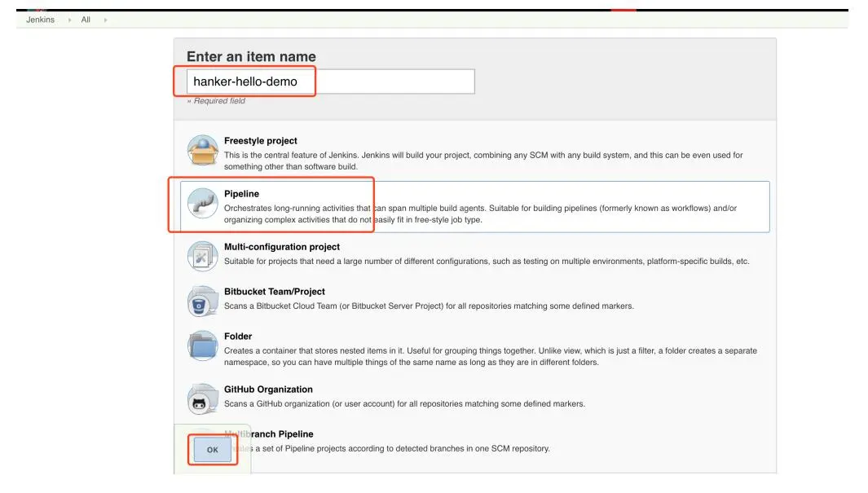Image resolution: width=868 pixels, height=493 pixels.
Task: Click the Freestyle project box icon
Action: 203,150
